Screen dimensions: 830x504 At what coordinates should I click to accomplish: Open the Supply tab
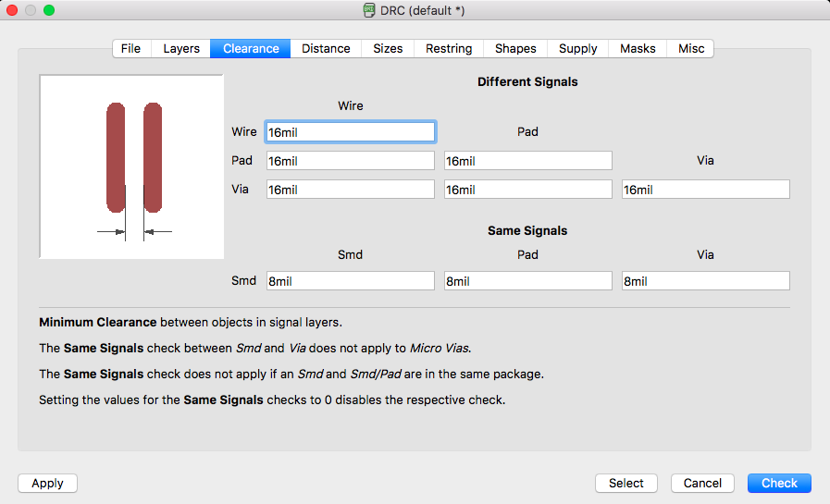coord(578,49)
